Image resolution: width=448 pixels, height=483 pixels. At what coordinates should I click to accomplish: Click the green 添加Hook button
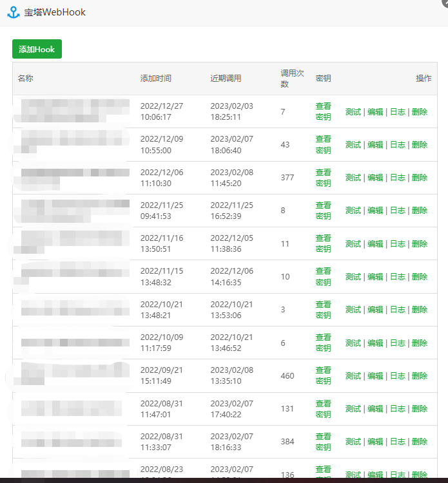click(x=37, y=49)
